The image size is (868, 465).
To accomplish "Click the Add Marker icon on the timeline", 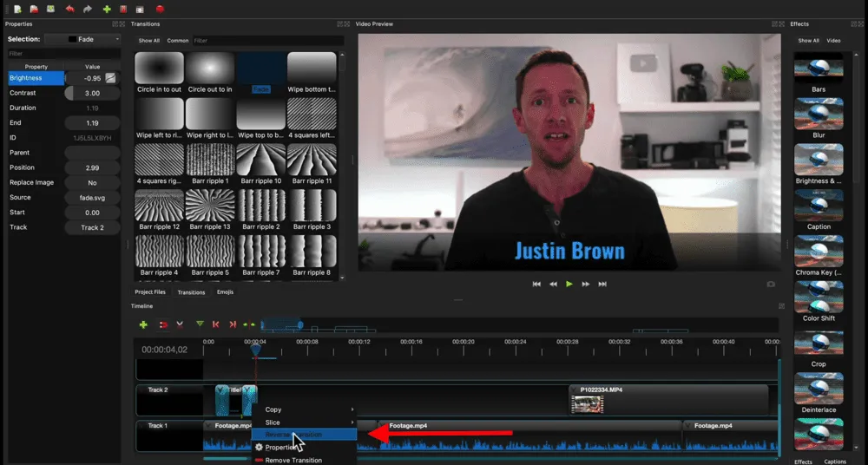I will point(200,324).
